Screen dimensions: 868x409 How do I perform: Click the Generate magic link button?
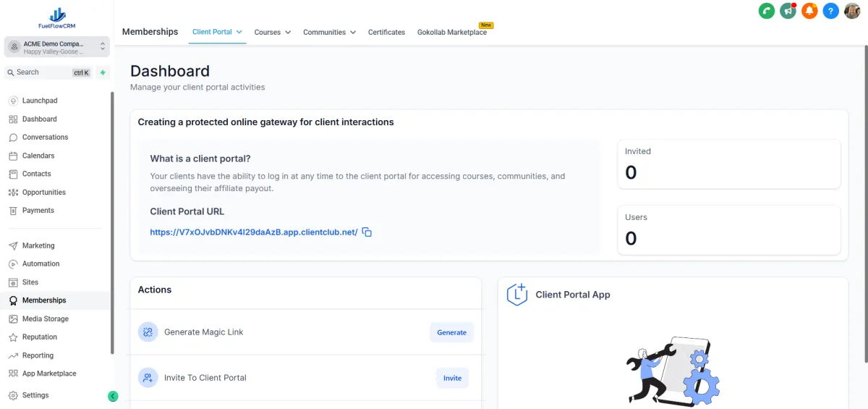tap(451, 332)
